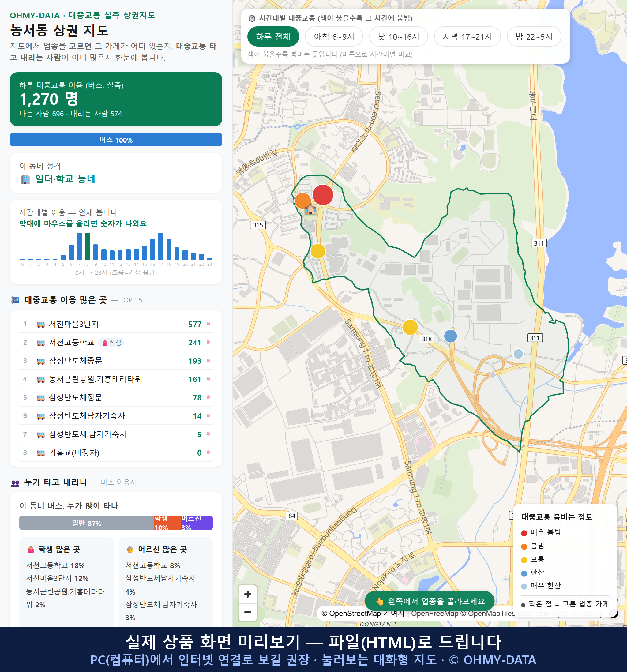The width and height of the screenshot is (627, 672).
Task: Select the 저녁 17~21시 time filter
Action: tap(467, 36)
